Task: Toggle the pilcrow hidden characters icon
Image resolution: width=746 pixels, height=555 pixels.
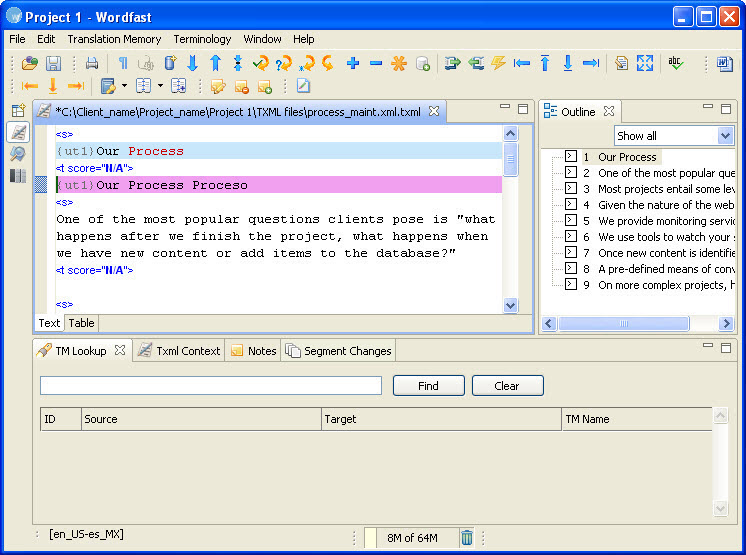Action: click(x=123, y=63)
